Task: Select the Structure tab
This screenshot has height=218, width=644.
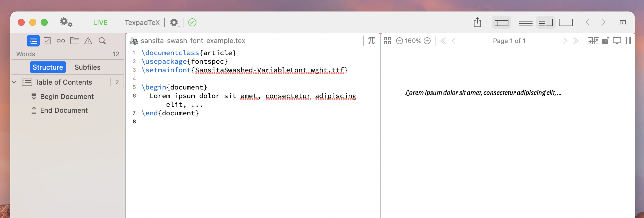Action: click(48, 67)
